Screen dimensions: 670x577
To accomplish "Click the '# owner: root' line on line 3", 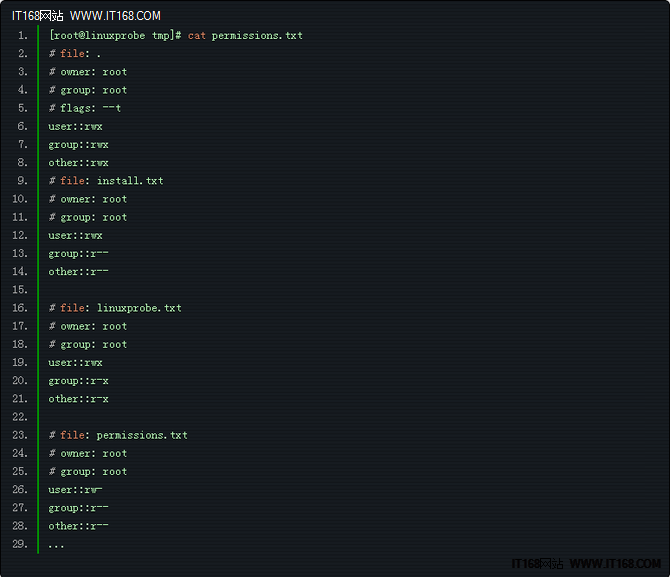I will [88, 72].
